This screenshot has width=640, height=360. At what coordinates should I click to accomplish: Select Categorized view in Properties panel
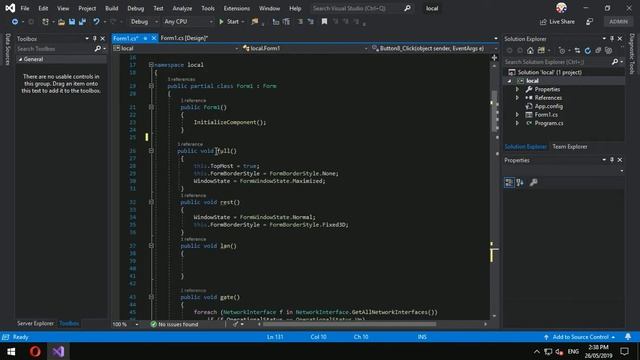509,182
